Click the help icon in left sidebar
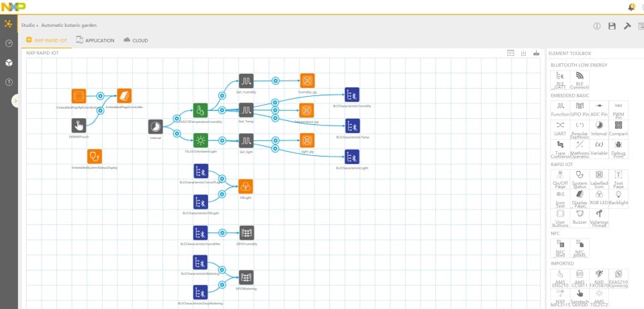Viewport: 644px width, 309px height. 9,82
